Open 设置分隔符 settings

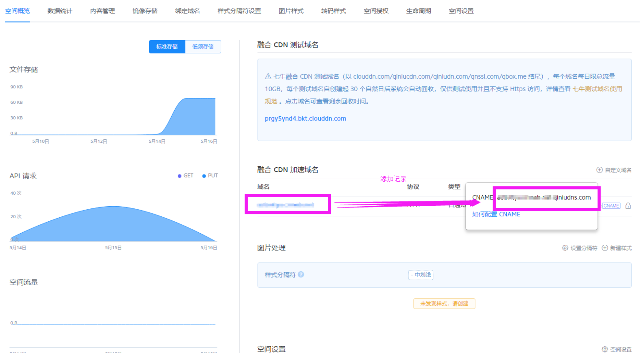point(584,248)
